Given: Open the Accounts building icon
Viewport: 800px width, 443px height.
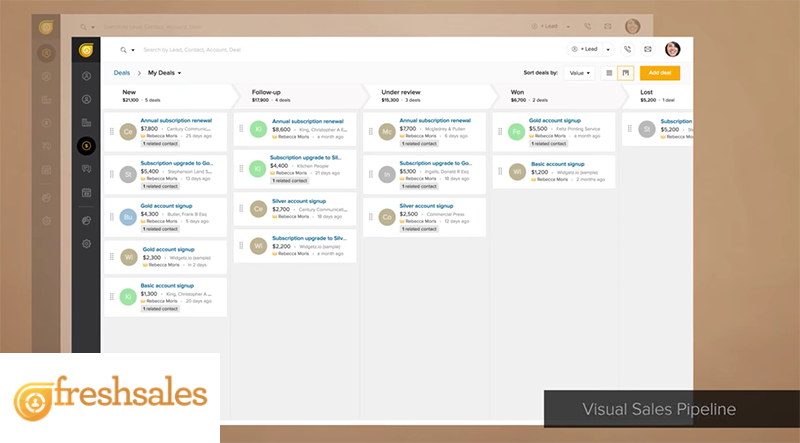Looking at the screenshot, I should click(x=86, y=122).
